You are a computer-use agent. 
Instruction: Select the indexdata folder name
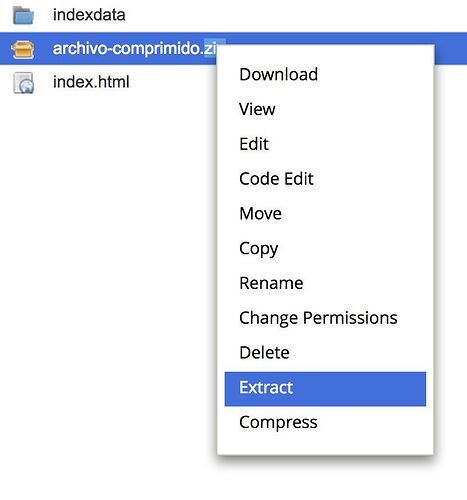89,15
